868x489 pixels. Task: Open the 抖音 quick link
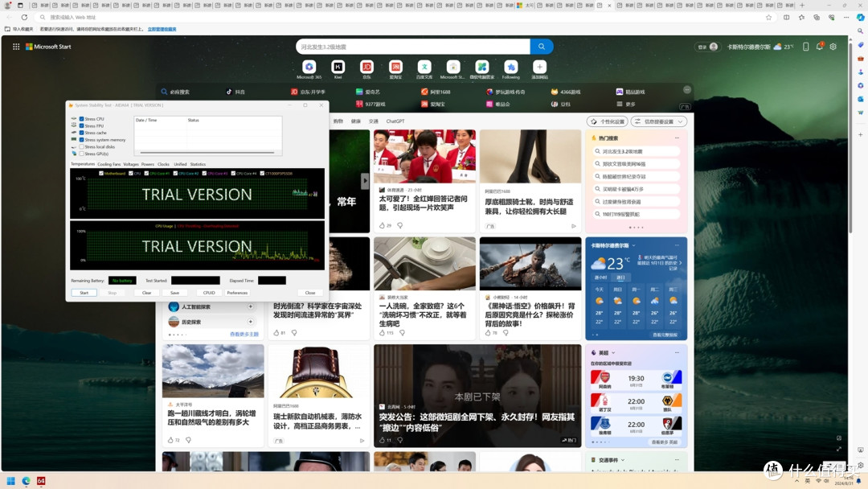coord(235,92)
